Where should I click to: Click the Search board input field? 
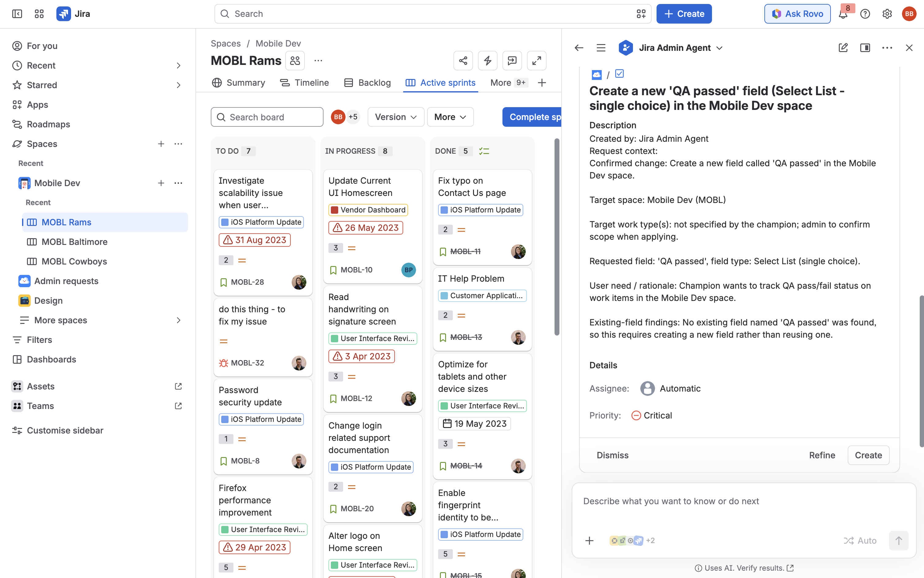[x=267, y=117]
